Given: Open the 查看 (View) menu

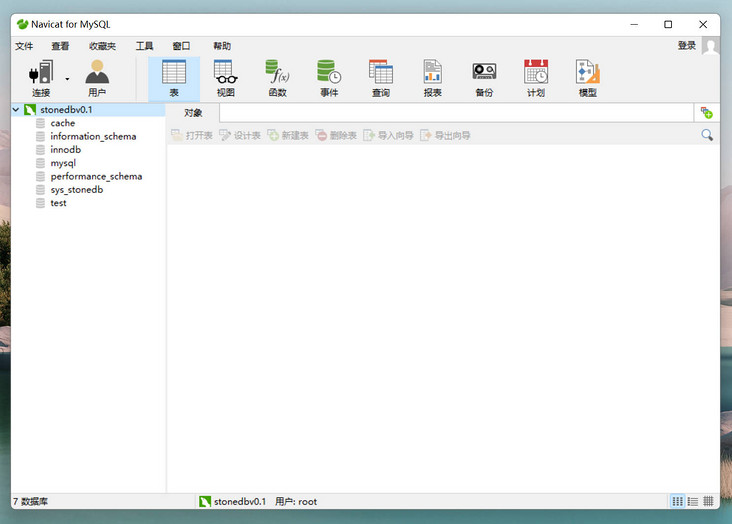Looking at the screenshot, I should [x=60, y=46].
